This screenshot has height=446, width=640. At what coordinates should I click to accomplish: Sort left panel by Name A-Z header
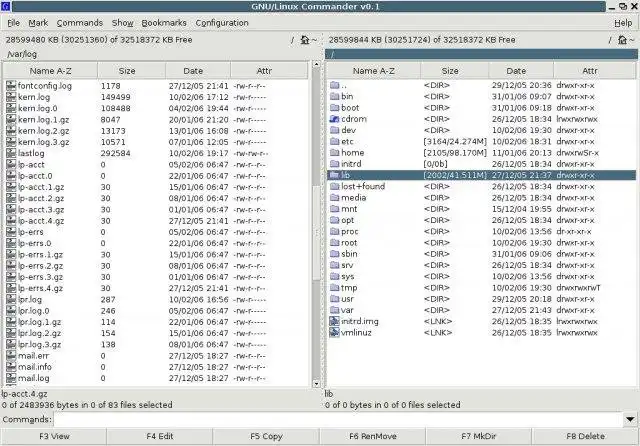tap(50, 71)
